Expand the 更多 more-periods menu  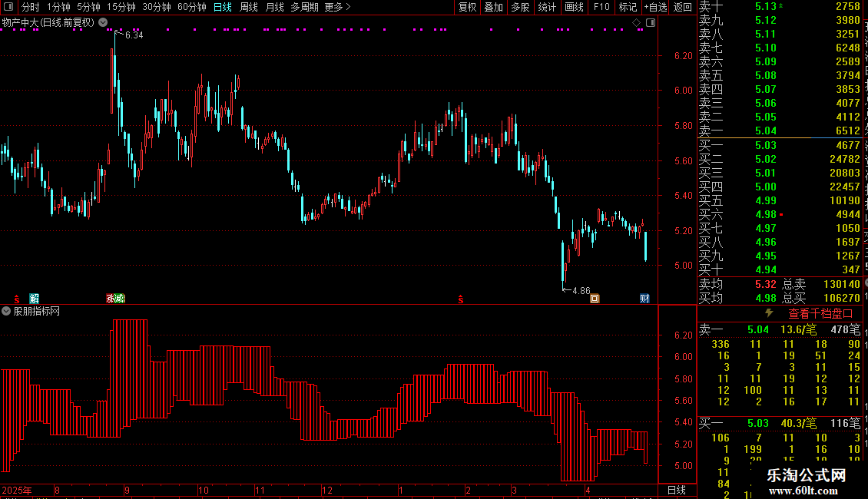(338, 7)
